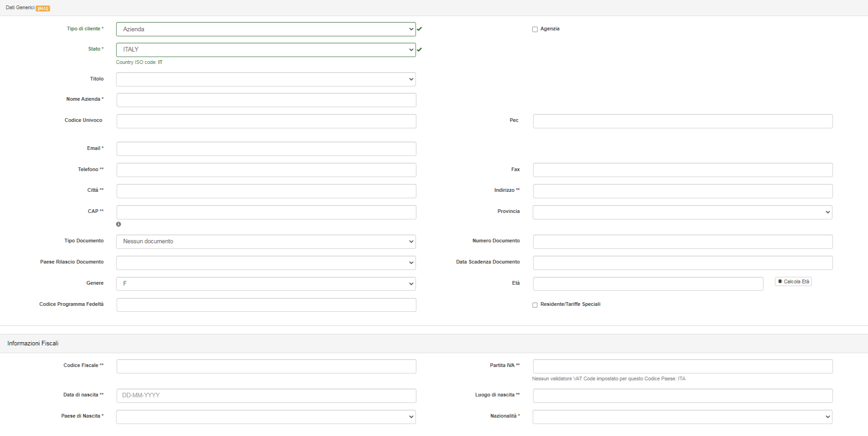Click the Indirizzo input field
Viewport: 868px width, 436px height.
coord(683,191)
